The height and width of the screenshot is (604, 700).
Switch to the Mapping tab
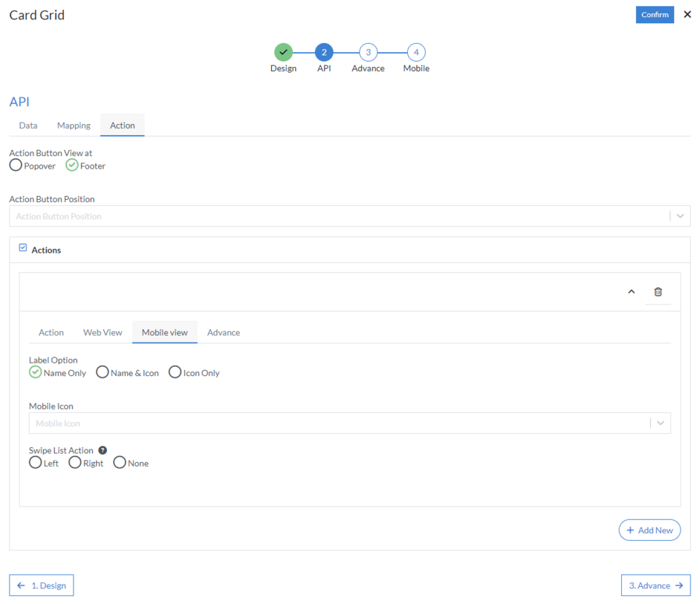[73, 125]
